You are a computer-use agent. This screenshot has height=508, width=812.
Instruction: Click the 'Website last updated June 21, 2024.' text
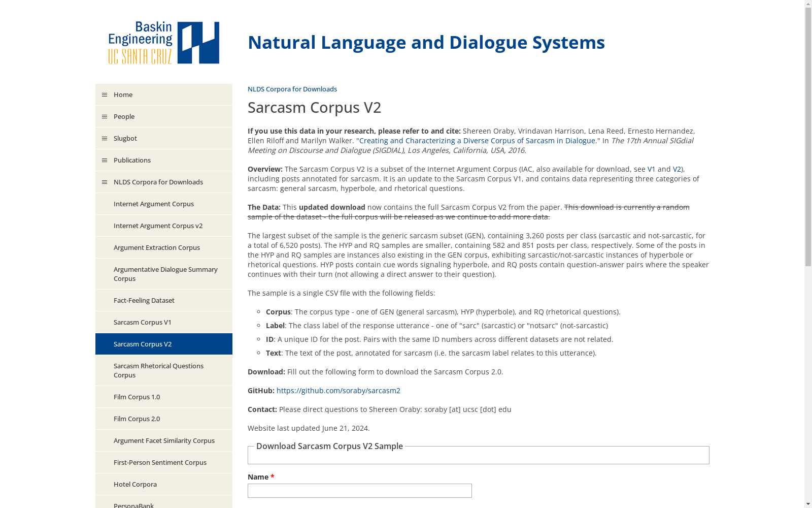(309, 428)
